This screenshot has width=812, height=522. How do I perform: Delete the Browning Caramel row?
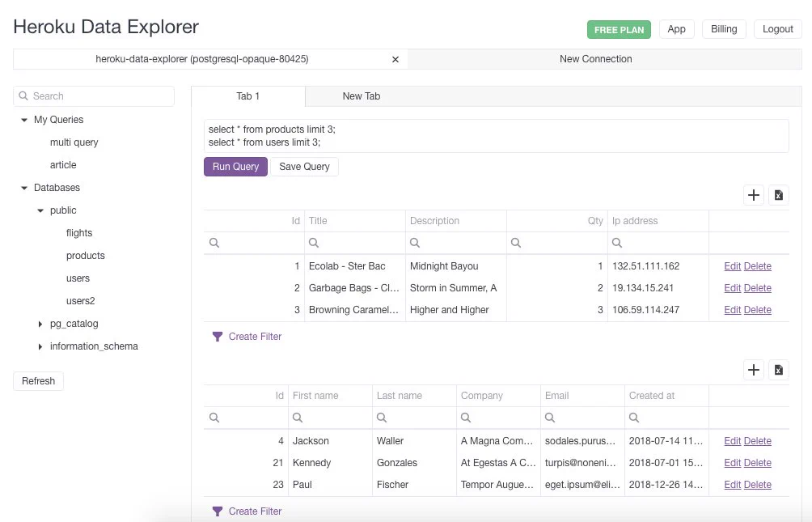click(x=758, y=310)
